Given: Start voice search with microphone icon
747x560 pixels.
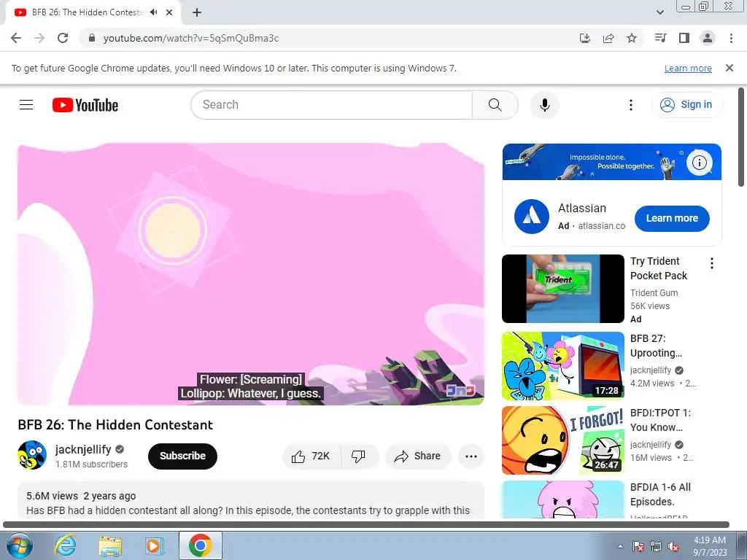Looking at the screenshot, I should [x=544, y=105].
